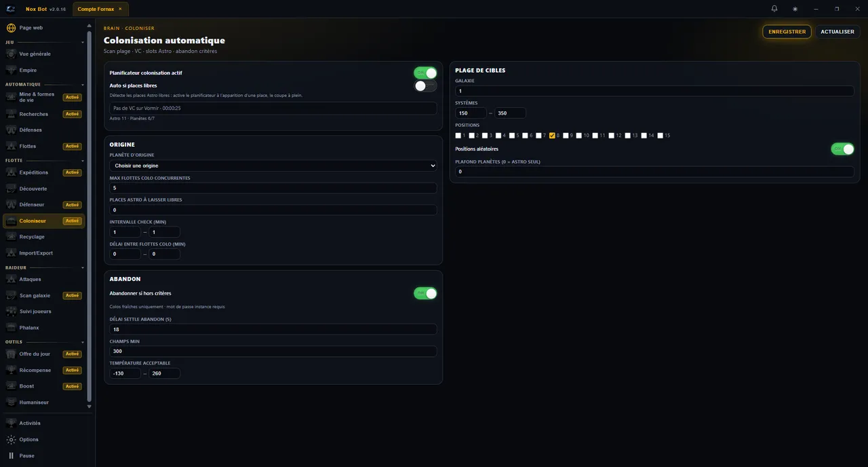The width and height of the screenshot is (868, 467).
Task: Disable Planificateur colonisation actif toggle
Action: pyautogui.click(x=425, y=73)
